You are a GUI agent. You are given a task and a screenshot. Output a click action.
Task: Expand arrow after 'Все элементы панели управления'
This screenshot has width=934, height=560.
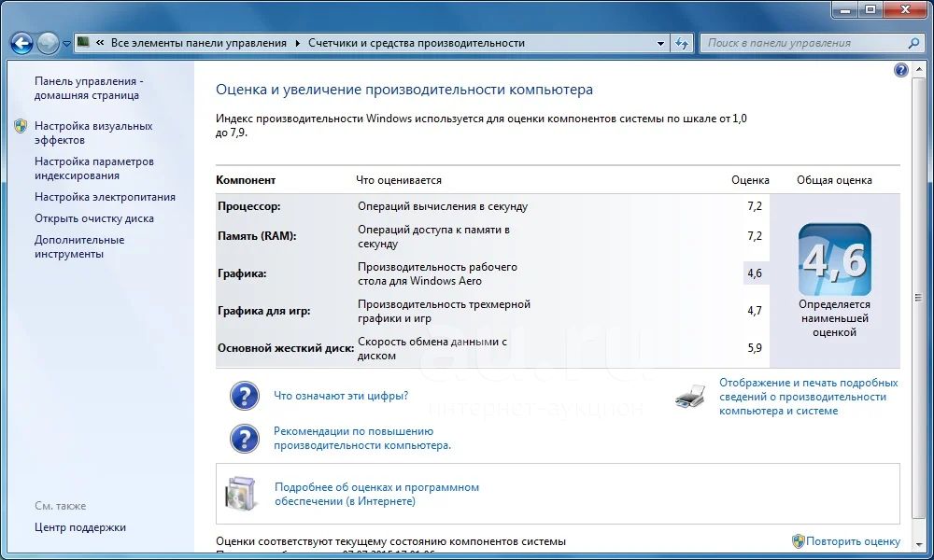click(x=297, y=44)
